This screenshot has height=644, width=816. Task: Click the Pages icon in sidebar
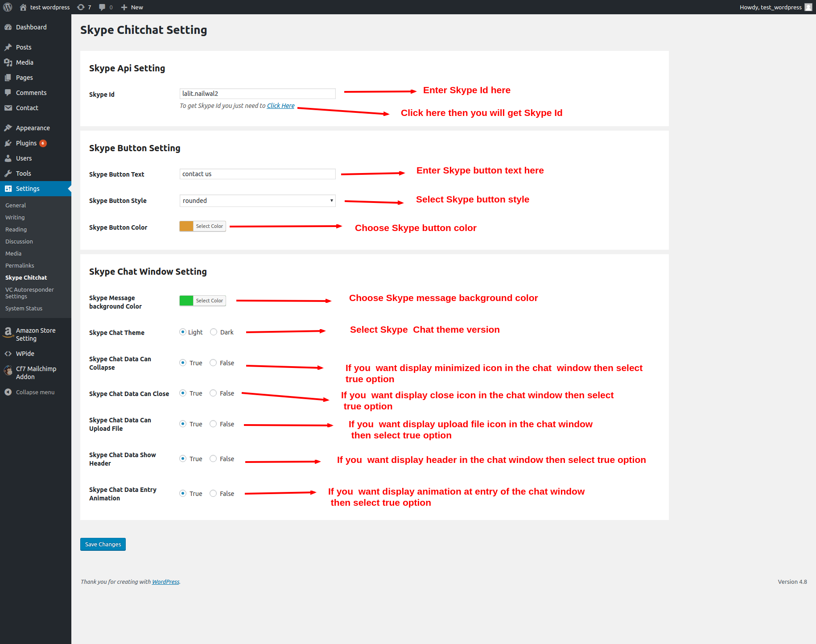8,78
